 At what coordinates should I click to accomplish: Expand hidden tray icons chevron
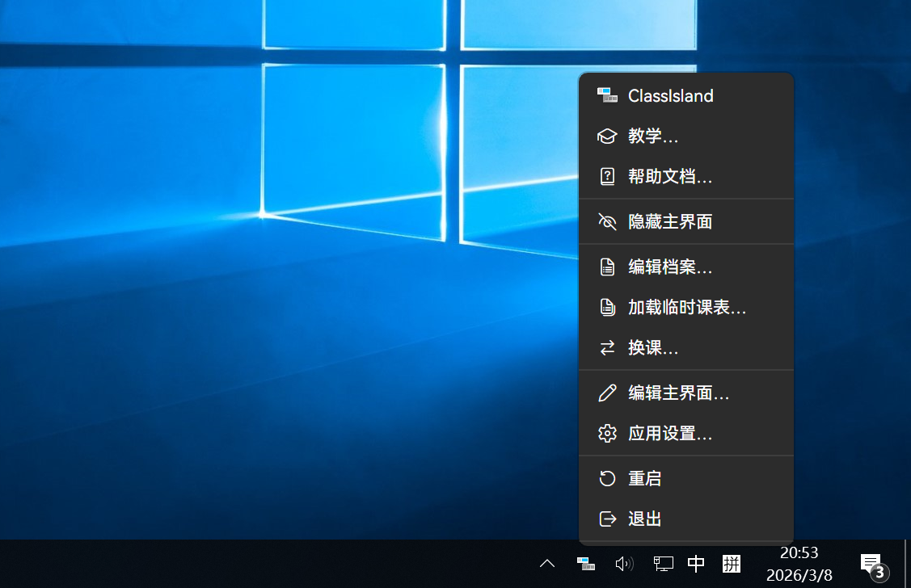tap(547, 563)
